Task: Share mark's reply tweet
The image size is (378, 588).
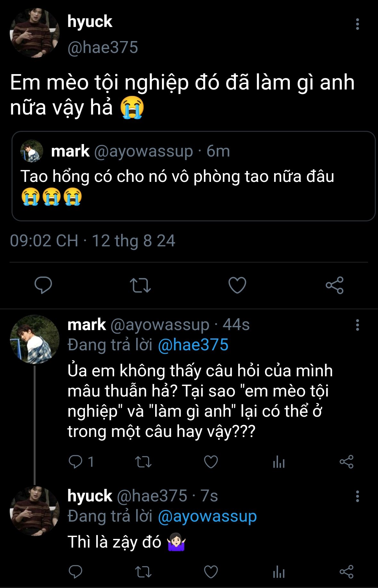Action: point(346,462)
